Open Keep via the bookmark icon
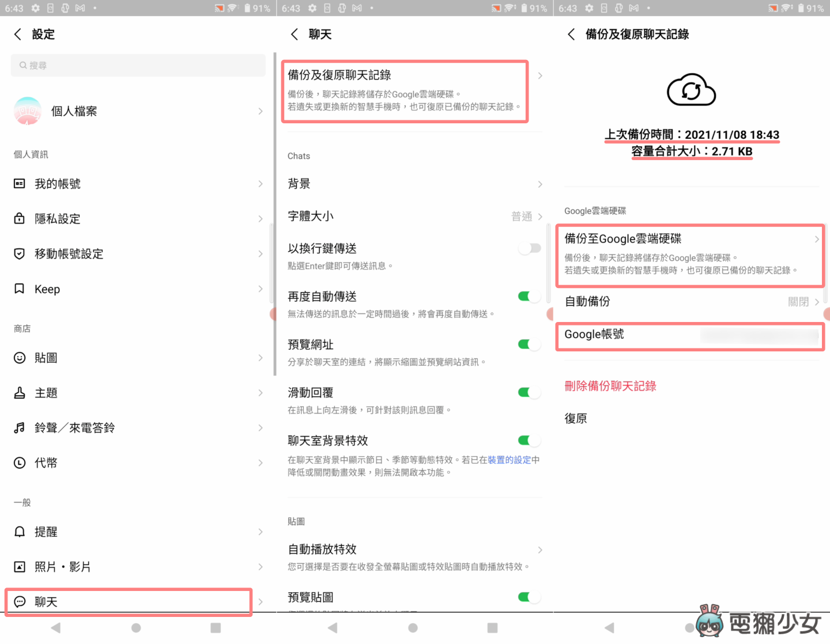 coord(19,289)
